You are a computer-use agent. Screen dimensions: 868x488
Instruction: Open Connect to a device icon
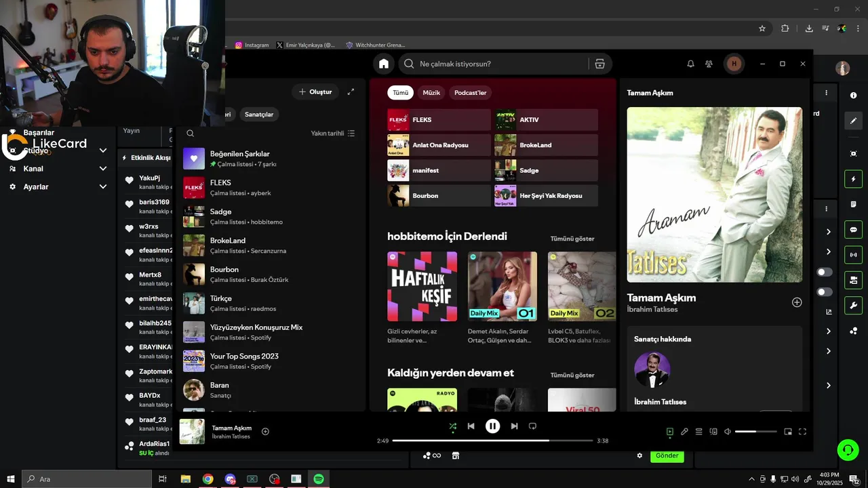(713, 432)
